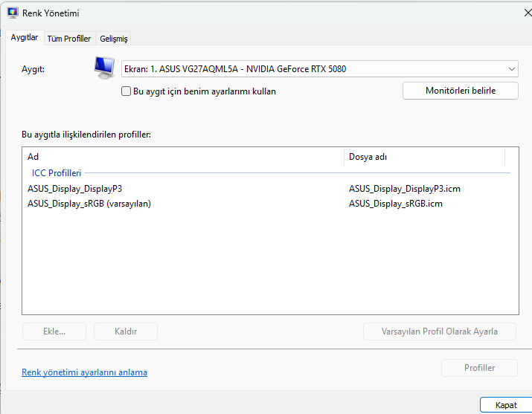Click the monitor icon beside Aygıt
The width and height of the screenshot is (532, 414).
[x=104, y=68]
